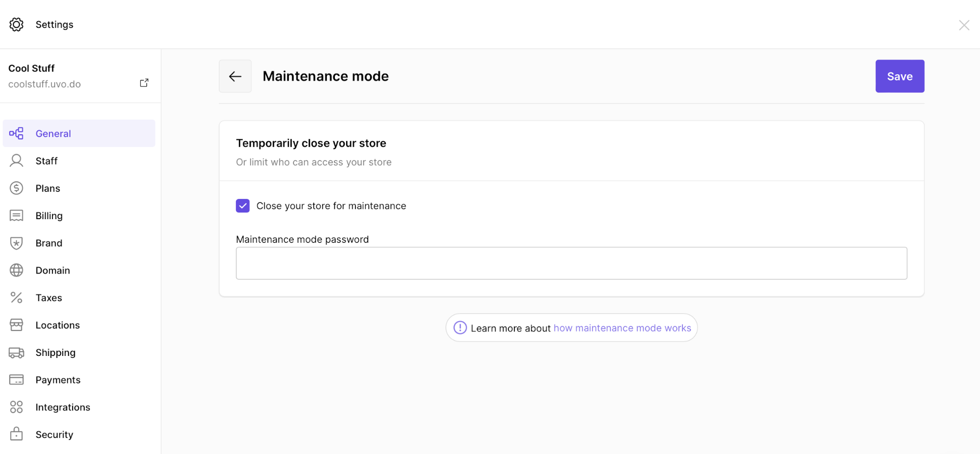Click the Maintenance mode password field
Screen dimensions: 980x454
(x=571, y=263)
